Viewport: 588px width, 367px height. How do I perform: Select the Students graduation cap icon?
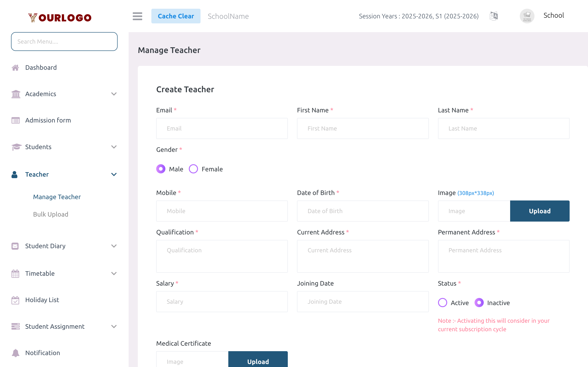click(16, 147)
